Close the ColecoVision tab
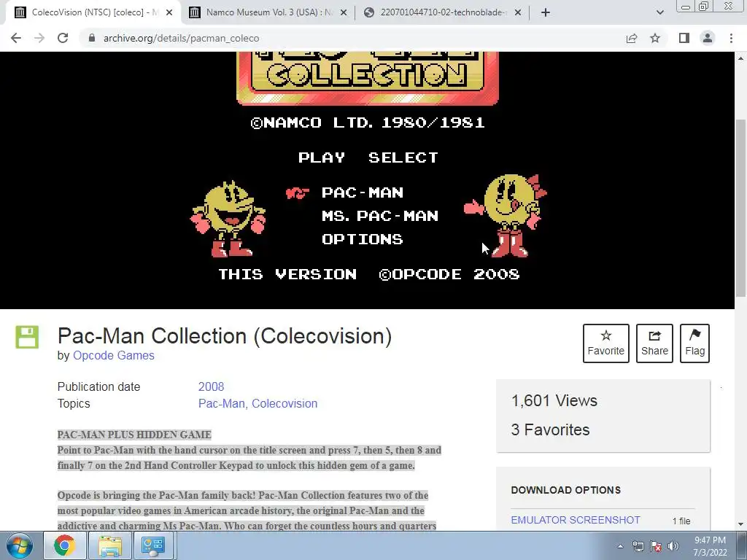Viewport: 747px width, 560px height. pyautogui.click(x=169, y=12)
